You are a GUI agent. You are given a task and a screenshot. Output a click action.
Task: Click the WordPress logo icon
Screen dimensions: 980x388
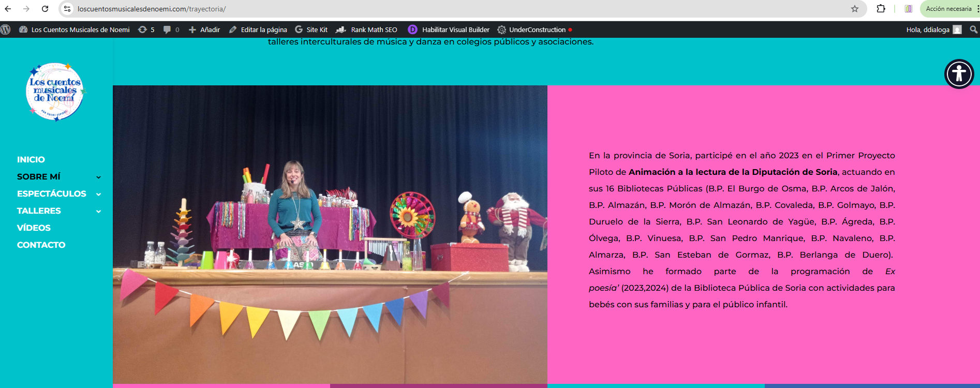[x=6, y=29]
